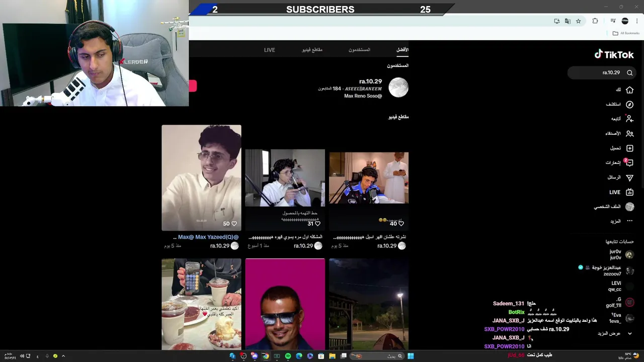
Task: Click the heart icon showing 50 likes
Action: (234, 224)
